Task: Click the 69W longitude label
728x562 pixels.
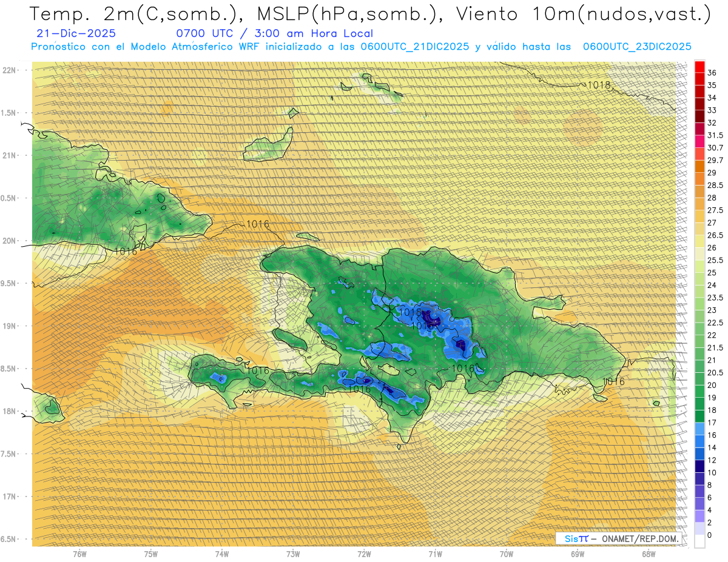Action: (x=578, y=554)
